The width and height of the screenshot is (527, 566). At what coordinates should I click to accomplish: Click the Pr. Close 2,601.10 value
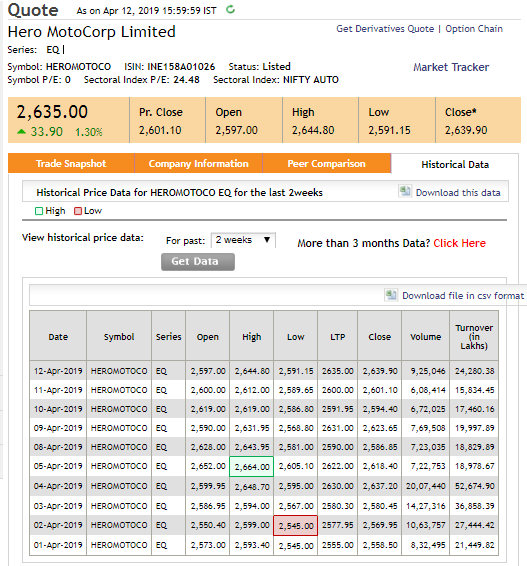point(160,130)
